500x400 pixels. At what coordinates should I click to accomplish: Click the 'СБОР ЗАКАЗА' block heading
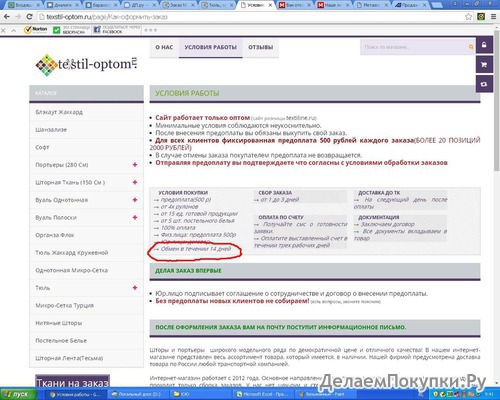coord(275,193)
